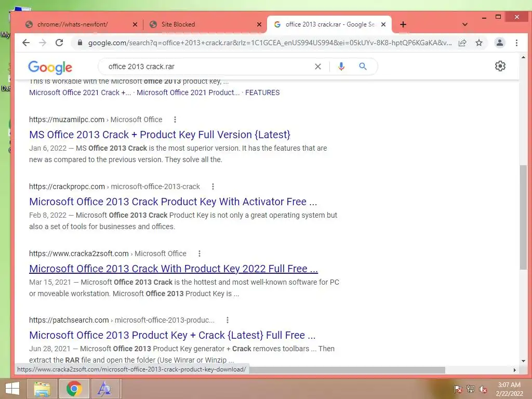Click the browser forward arrow
The width and height of the screenshot is (532, 399).
click(x=43, y=43)
